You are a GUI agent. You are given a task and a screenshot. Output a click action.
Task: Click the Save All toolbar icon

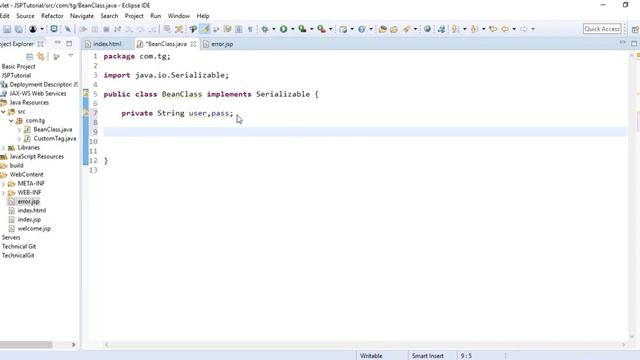tap(19, 29)
